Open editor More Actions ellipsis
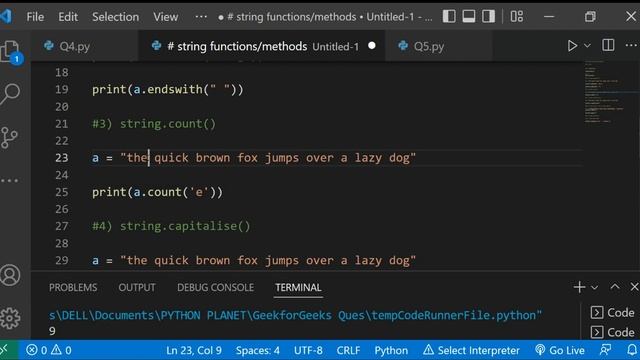This screenshot has width=640, height=360. 631,45
